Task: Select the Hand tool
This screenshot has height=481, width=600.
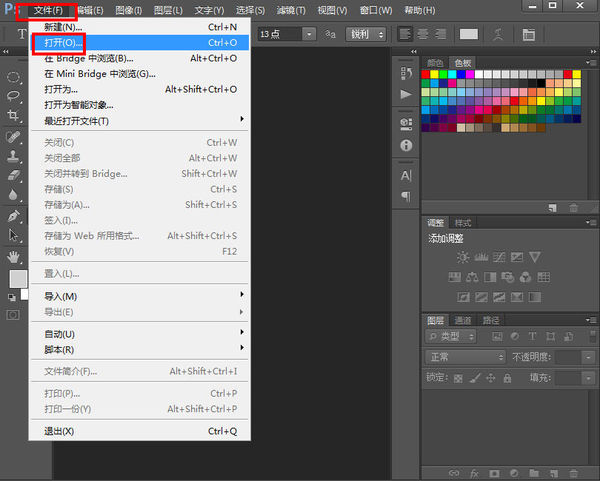Action: click(13, 257)
